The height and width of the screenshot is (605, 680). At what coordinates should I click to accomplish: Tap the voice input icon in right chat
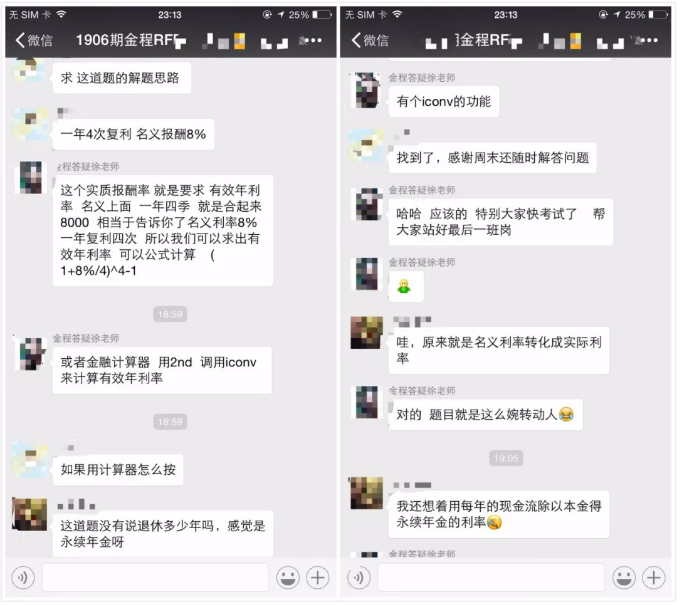click(360, 580)
